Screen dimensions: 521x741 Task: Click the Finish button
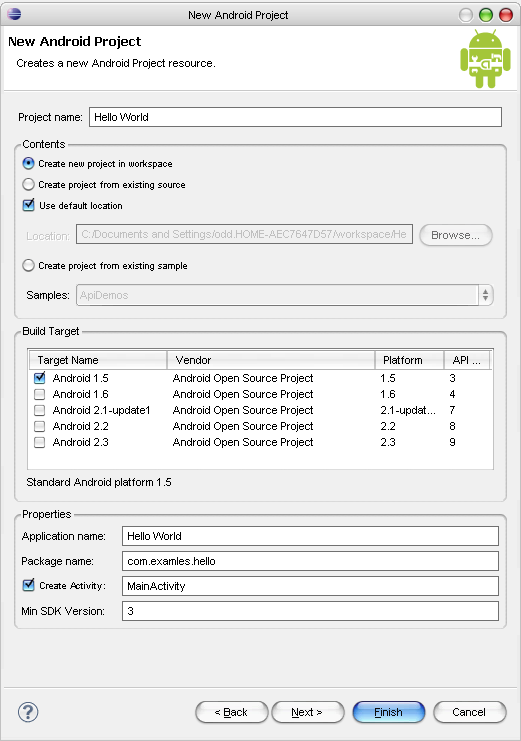tap(389, 712)
